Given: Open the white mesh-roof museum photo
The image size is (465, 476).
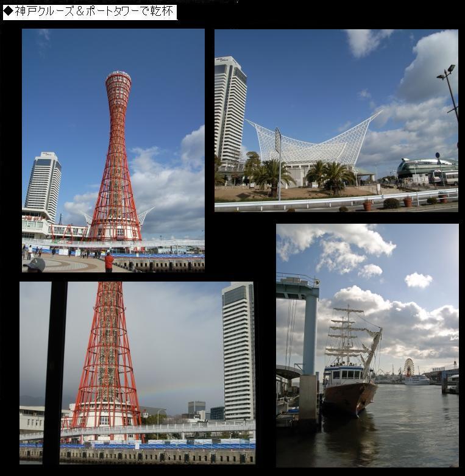Looking at the screenshot, I should click(x=336, y=121).
